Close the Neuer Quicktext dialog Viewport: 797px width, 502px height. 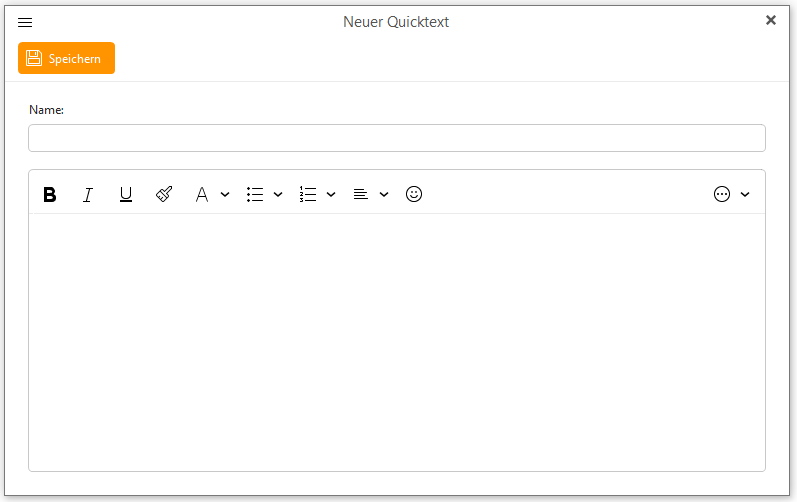[771, 20]
